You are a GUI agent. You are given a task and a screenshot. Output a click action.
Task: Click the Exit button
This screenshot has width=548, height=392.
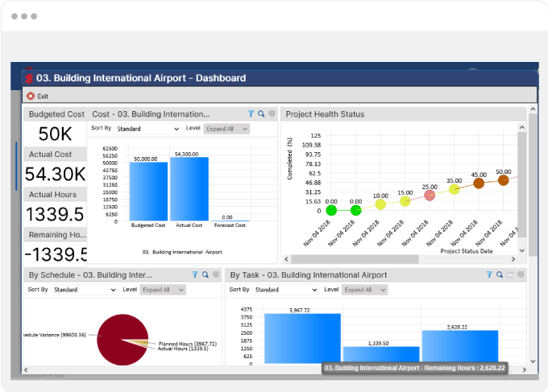(x=38, y=96)
